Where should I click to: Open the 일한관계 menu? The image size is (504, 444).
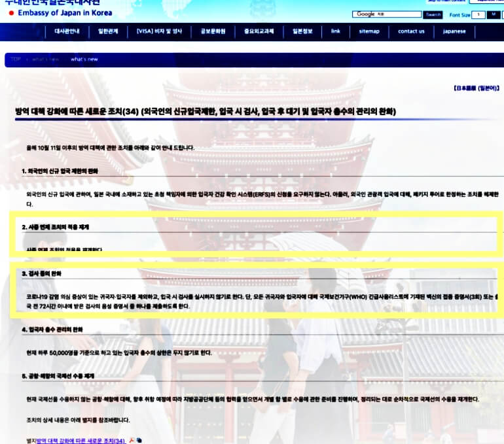click(108, 31)
